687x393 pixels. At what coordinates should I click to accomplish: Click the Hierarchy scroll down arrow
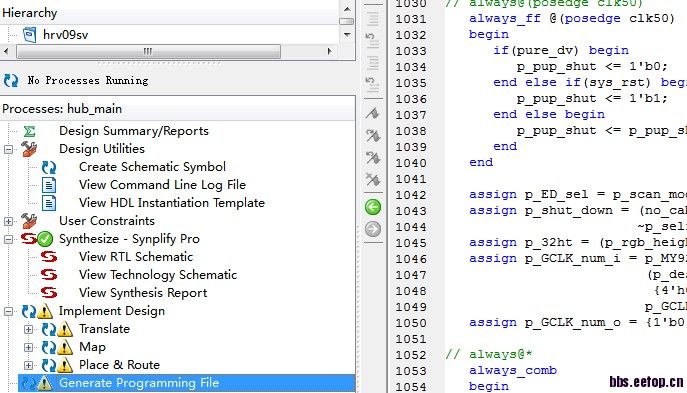coord(347,35)
